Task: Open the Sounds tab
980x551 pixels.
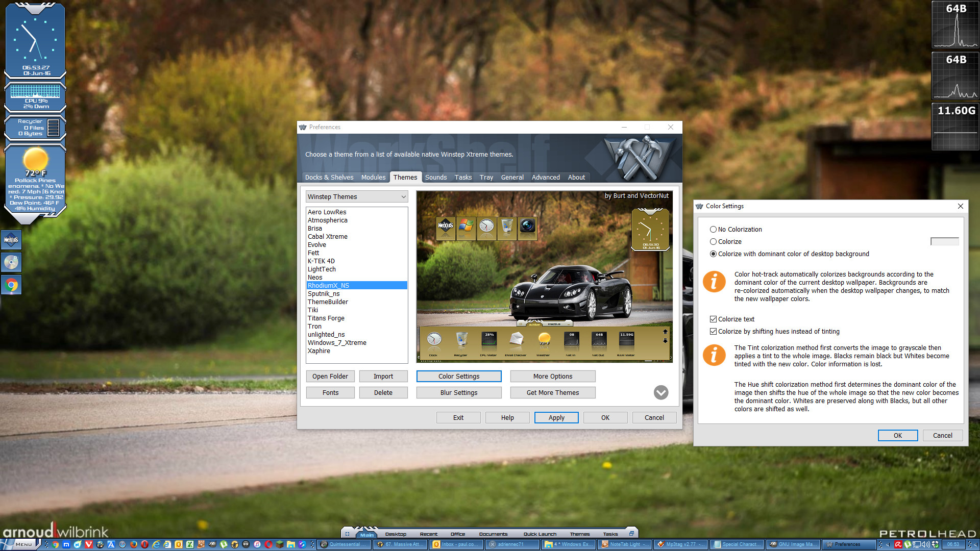Action: [x=435, y=178]
